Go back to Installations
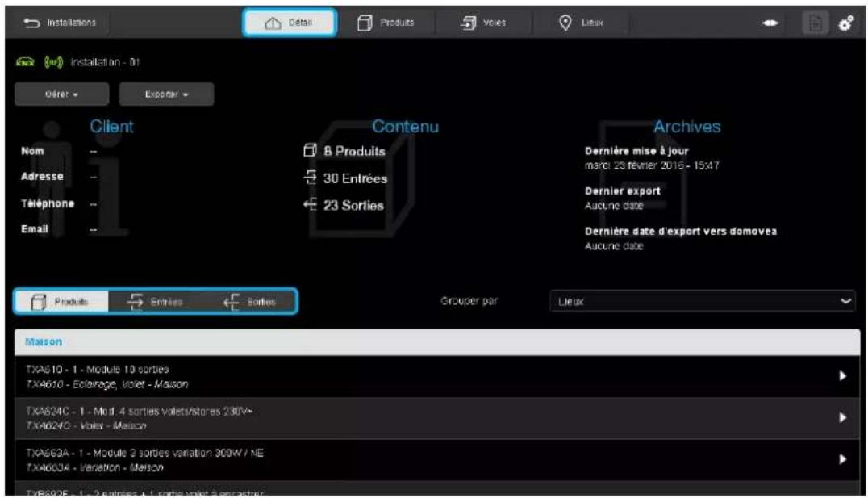This screenshot has width=868, height=498. (59, 23)
